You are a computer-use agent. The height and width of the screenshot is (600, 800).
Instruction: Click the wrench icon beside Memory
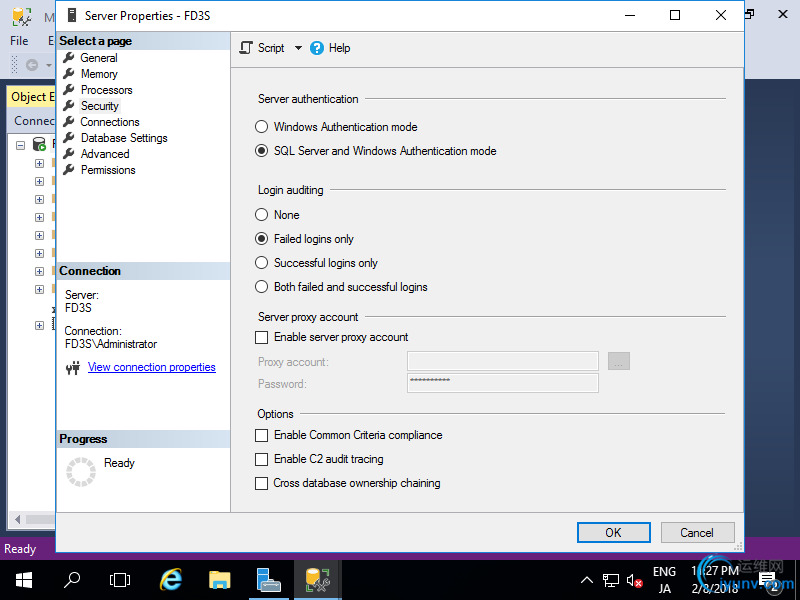pyautogui.click(x=69, y=74)
